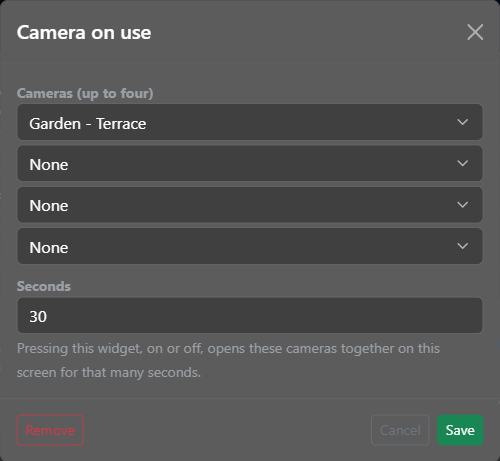500x461 pixels.
Task: Click the 'Camera on use' dialog title
Action: (x=84, y=32)
